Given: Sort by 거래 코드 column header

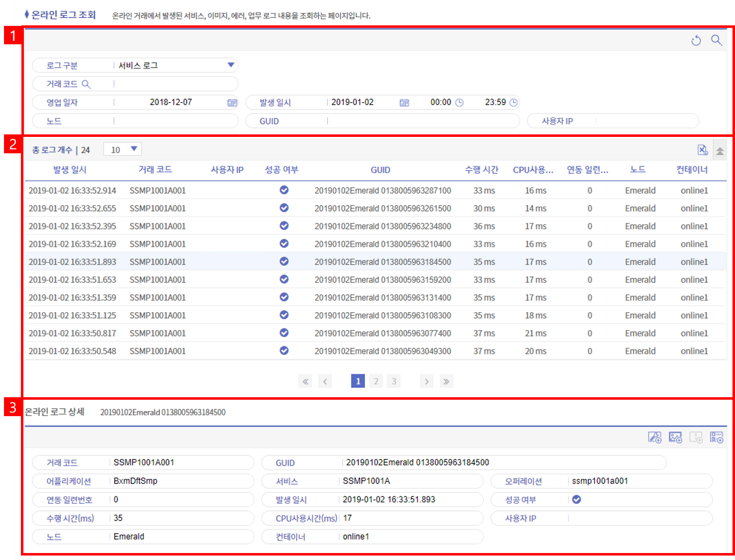Looking at the screenshot, I should (155, 170).
